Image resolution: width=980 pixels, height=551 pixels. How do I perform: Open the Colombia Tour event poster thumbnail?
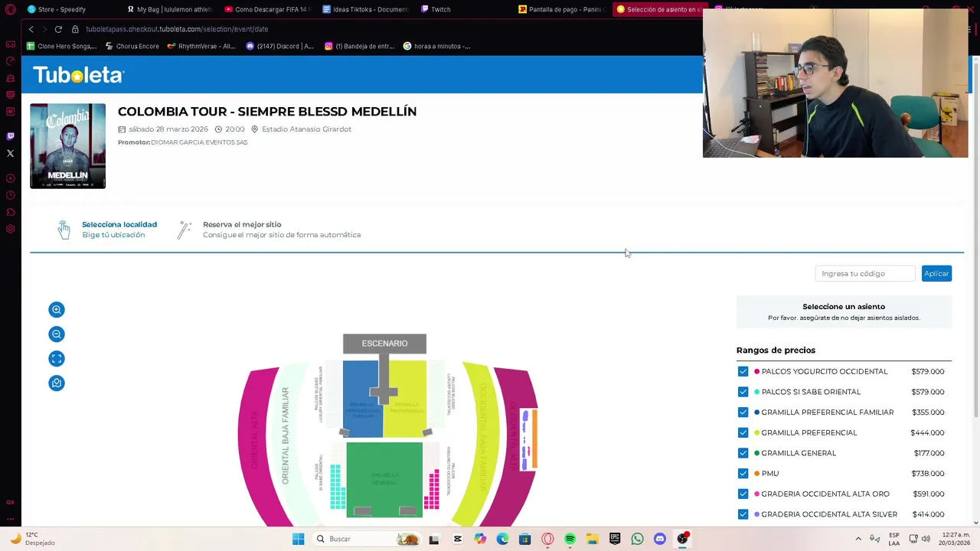[68, 146]
